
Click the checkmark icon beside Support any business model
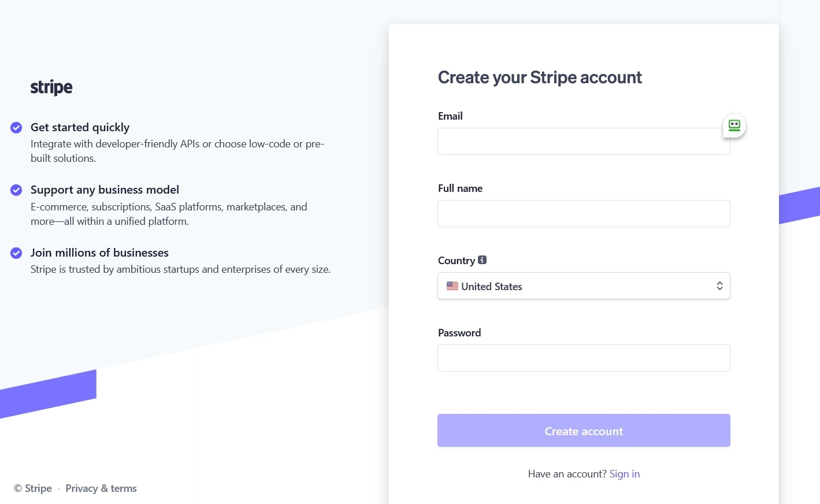(16, 190)
